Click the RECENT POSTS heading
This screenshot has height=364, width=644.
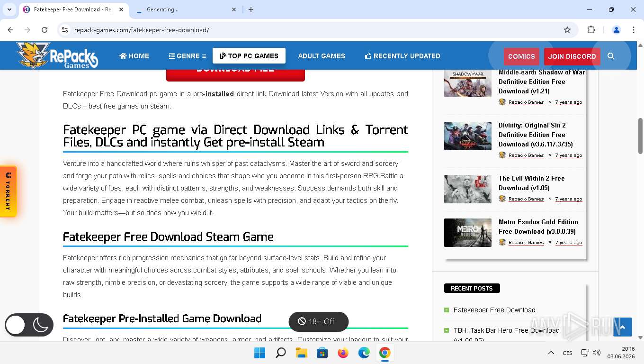pos(472,288)
